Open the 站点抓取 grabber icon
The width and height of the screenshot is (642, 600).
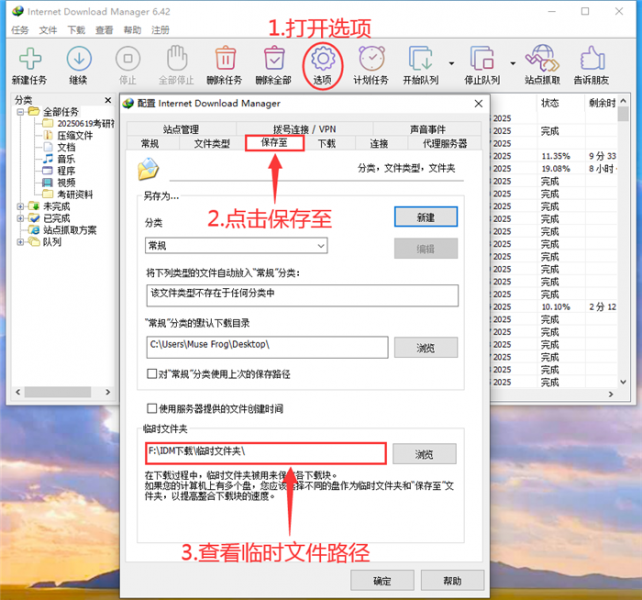pos(543,59)
